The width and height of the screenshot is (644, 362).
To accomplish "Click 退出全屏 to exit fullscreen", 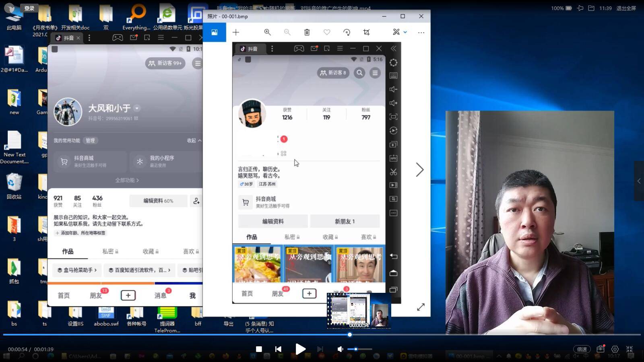I will pyautogui.click(x=626, y=8).
